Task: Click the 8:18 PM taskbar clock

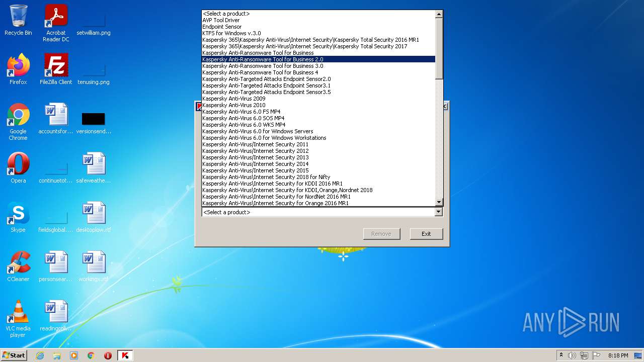Action: click(618, 355)
